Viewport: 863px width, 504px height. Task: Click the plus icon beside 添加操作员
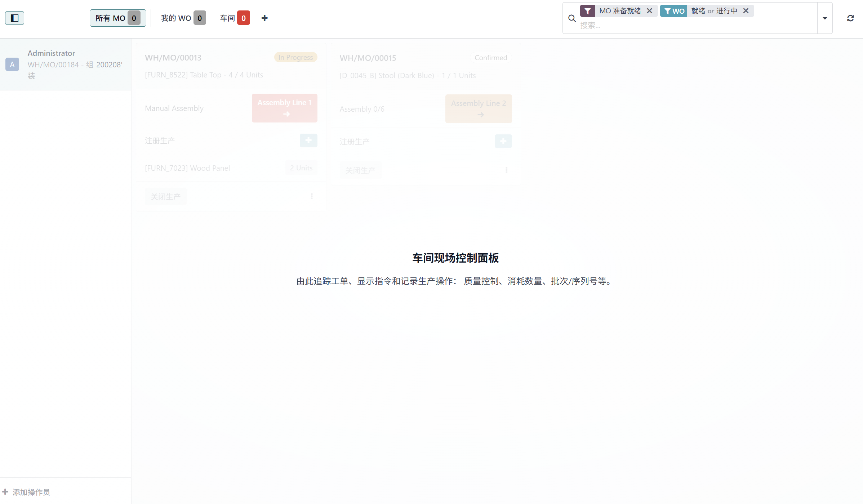5,491
